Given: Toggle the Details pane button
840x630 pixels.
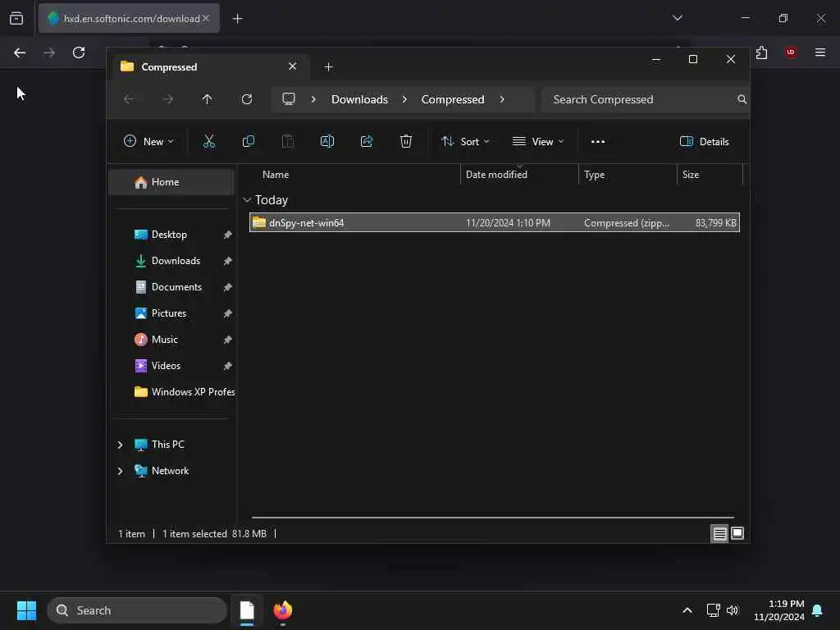Looking at the screenshot, I should tap(704, 141).
